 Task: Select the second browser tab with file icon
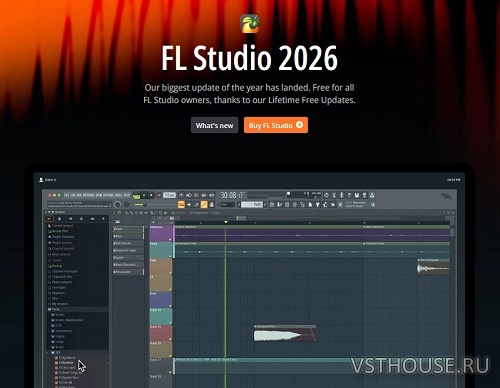tap(59, 219)
